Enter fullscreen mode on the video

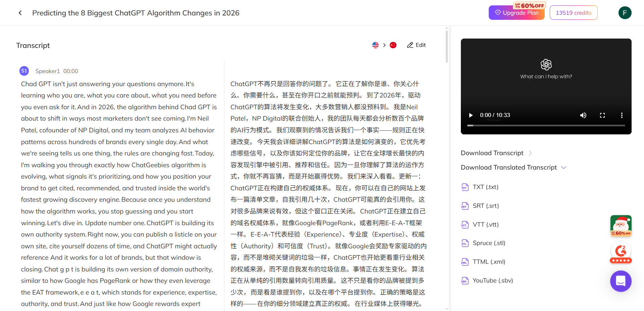pos(602,115)
